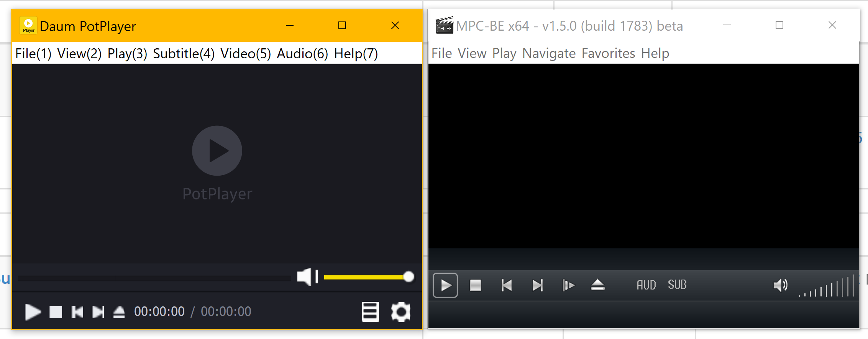Viewport: 868px width, 339px height.
Task: Click MPC-BE next button
Action: click(538, 285)
